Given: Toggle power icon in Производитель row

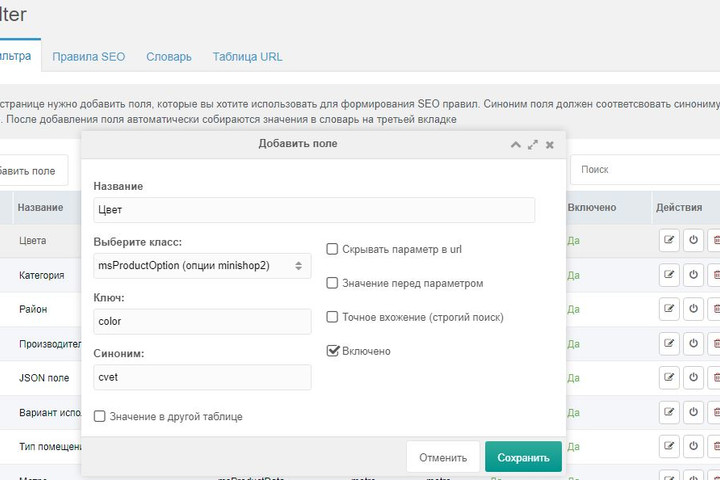Looking at the screenshot, I should 693,344.
